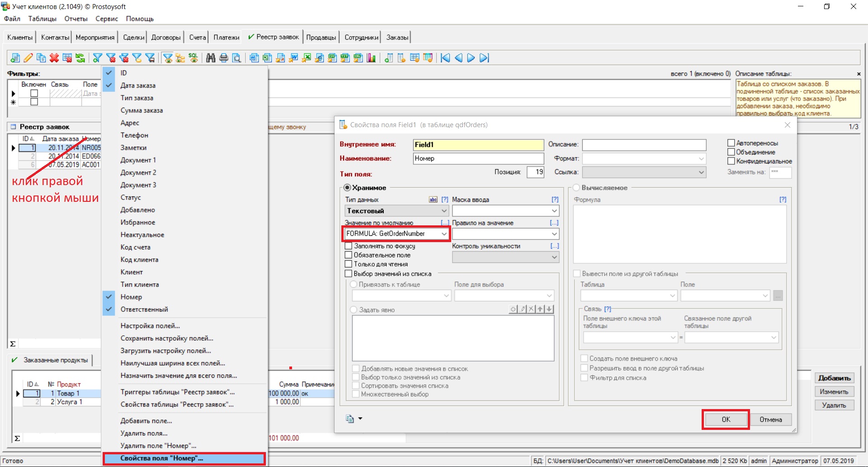This screenshot has width=868, height=467.
Task: Click the duplicate record icon
Action: [x=41, y=58]
